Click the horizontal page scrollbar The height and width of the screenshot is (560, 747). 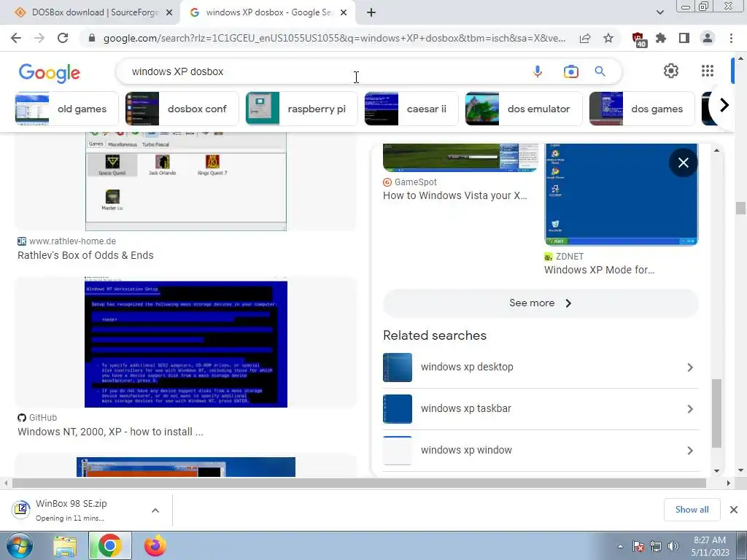[359, 483]
